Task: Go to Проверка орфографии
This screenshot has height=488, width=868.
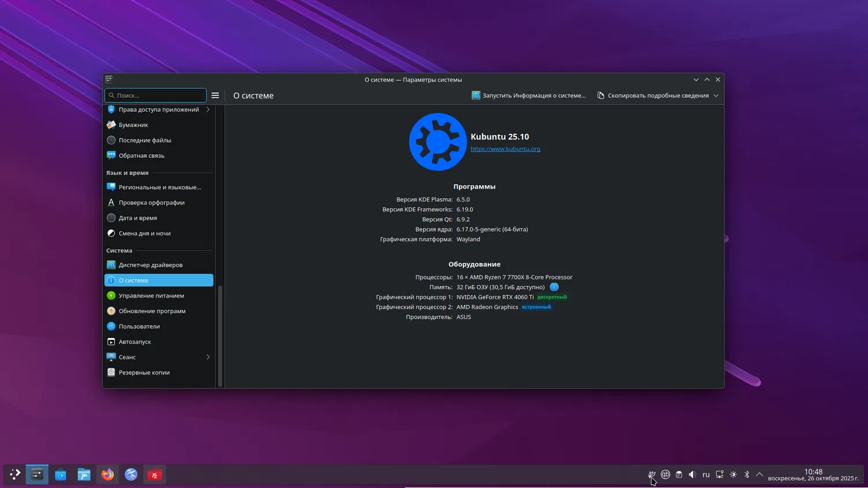Action: pos(159,203)
